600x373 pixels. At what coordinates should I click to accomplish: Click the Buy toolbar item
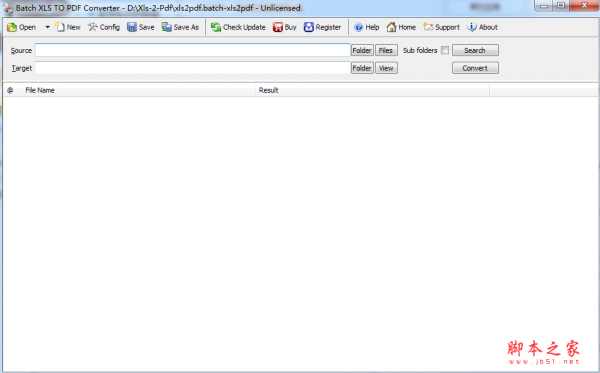tap(285, 27)
